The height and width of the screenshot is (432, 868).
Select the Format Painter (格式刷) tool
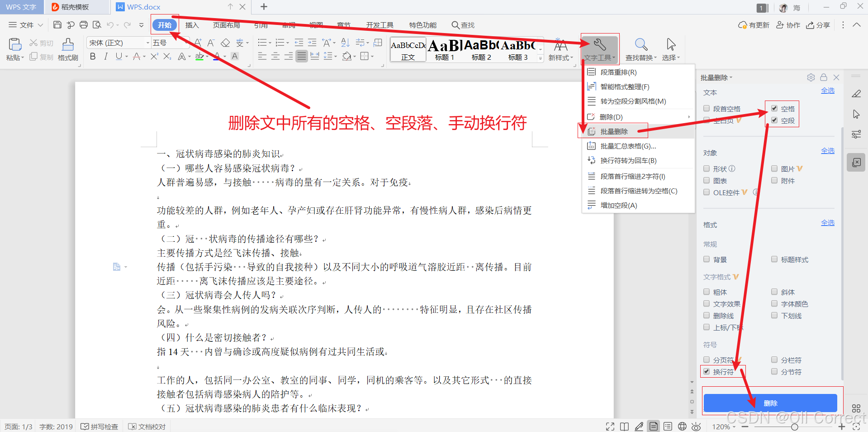click(68, 49)
